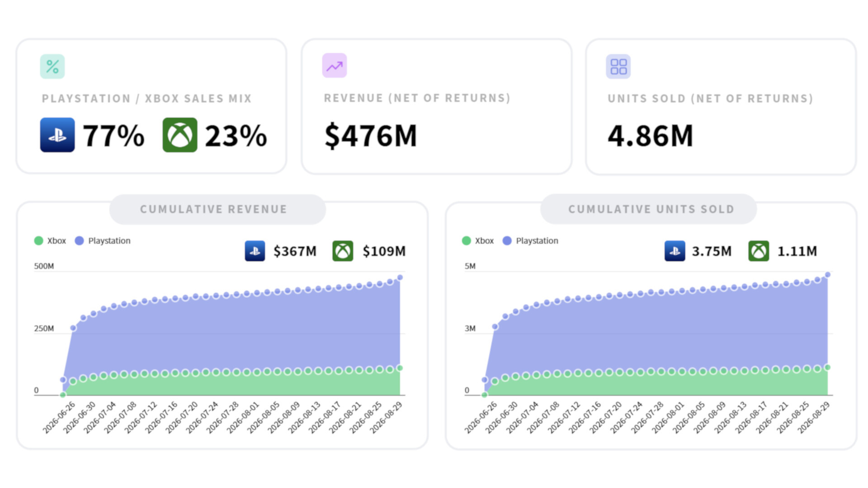Toggle Xbox legend in Cumulative Units Sold chart
The image size is (868, 488).
(478, 241)
